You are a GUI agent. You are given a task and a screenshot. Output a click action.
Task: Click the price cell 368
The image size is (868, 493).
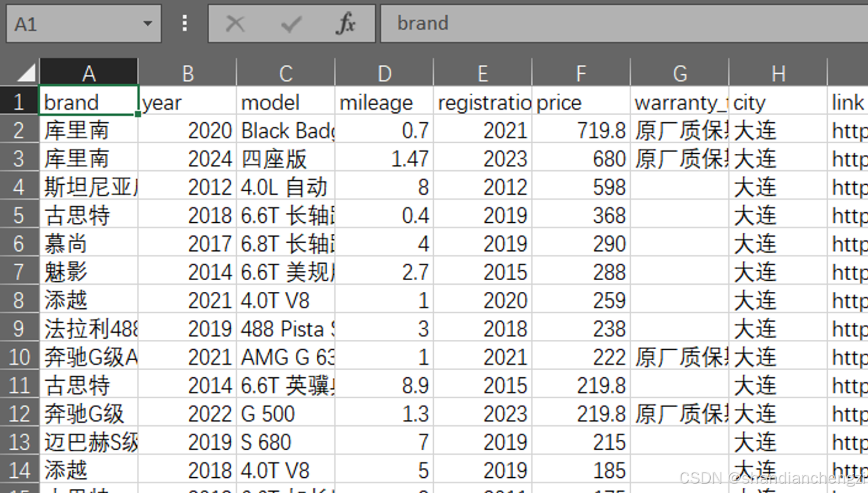click(x=581, y=215)
